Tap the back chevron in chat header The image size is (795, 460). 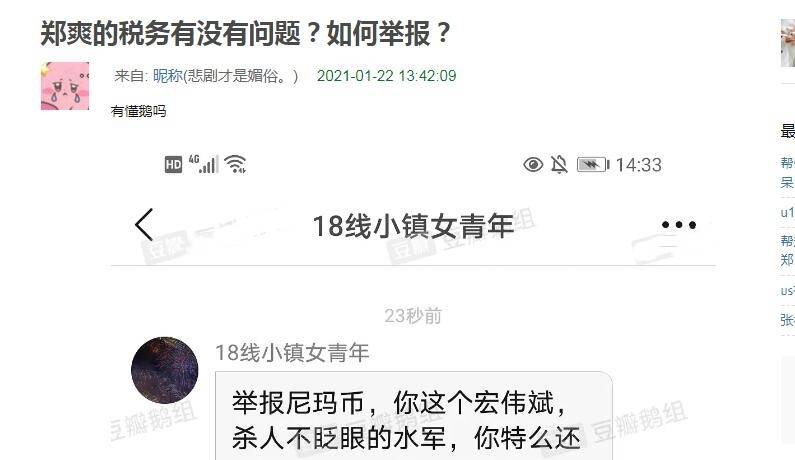144,224
